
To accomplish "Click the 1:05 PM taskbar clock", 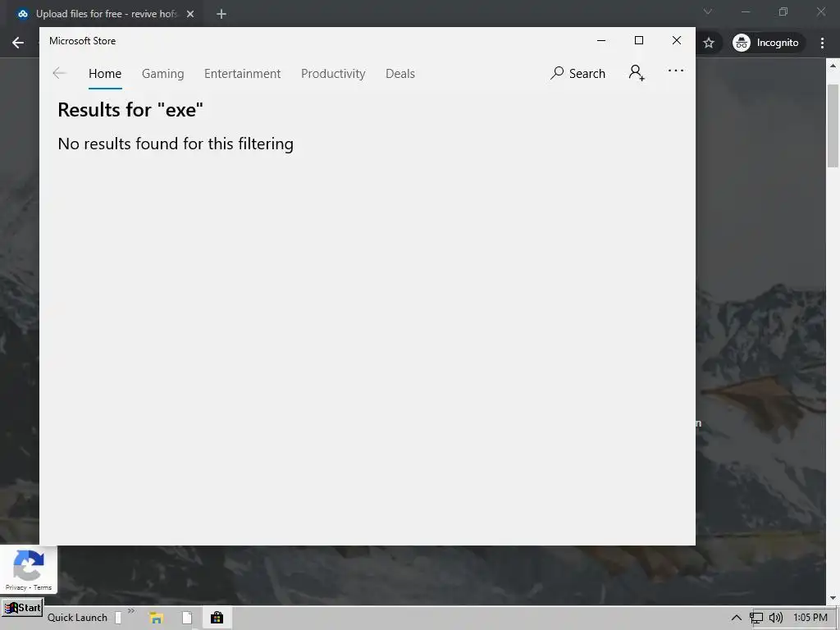I will tap(810, 618).
